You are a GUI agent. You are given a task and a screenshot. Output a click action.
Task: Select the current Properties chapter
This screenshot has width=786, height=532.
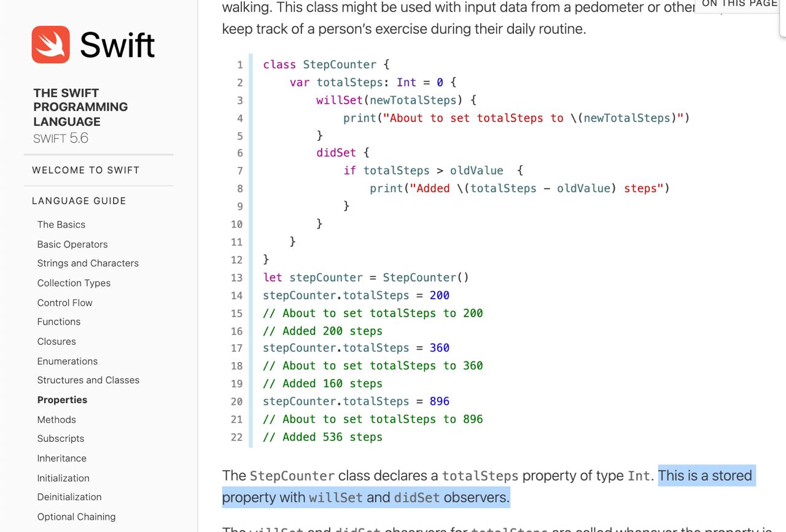[x=62, y=399]
